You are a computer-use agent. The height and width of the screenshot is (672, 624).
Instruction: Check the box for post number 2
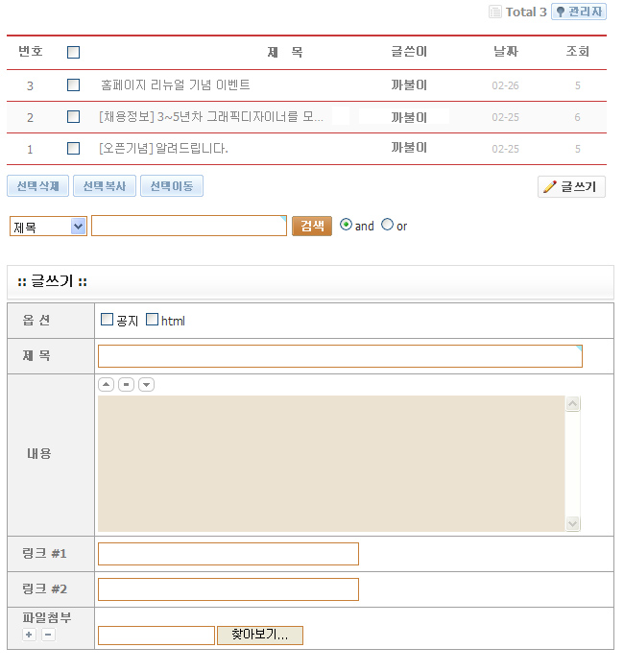coord(73,116)
